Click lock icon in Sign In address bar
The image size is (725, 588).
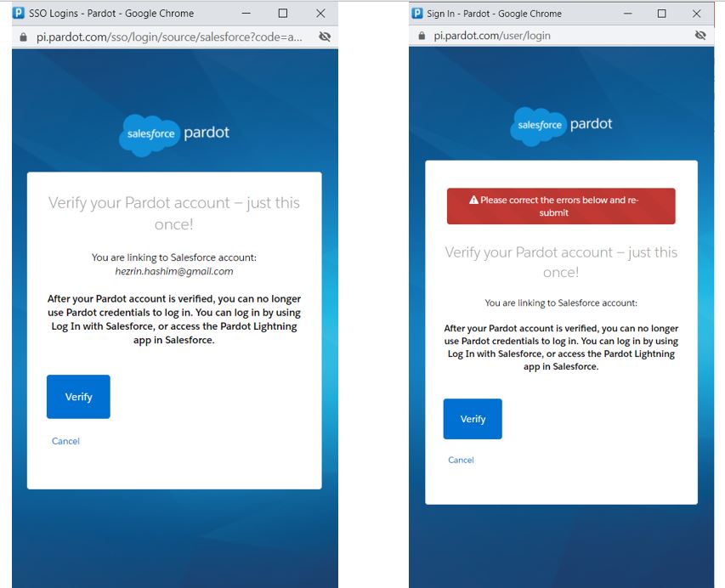tap(422, 36)
